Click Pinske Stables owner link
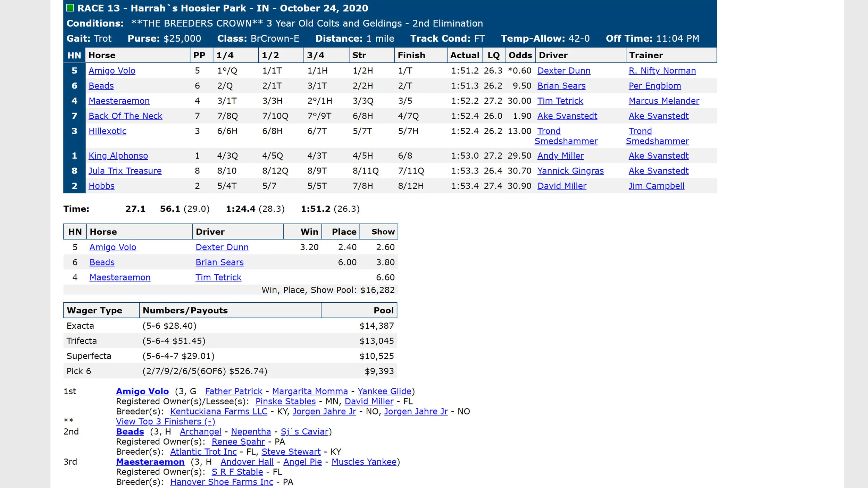 pos(285,402)
